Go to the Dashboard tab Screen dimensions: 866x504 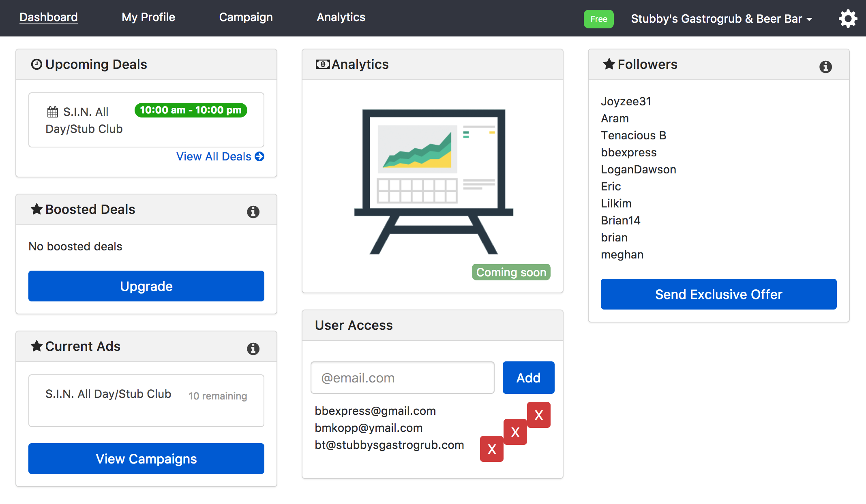[x=49, y=17]
